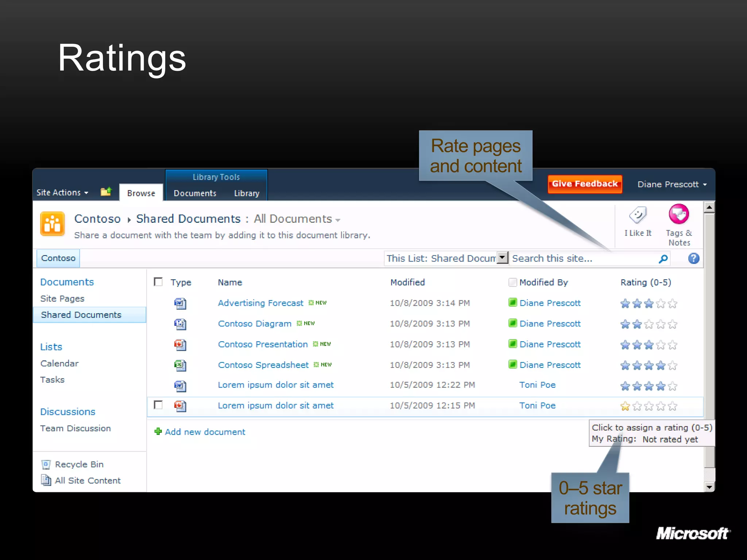Open Calendar in the sidebar
This screenshot has width=747, height=560.
(59, 363)
